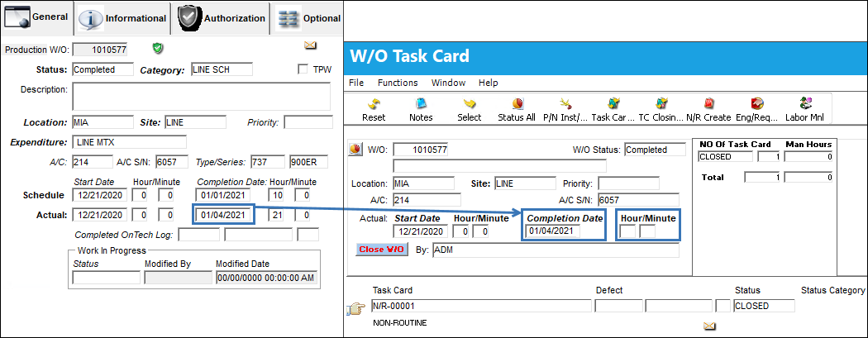Click the Select toolbar icon
The image size is (868, 338).
tap(470, 110)
